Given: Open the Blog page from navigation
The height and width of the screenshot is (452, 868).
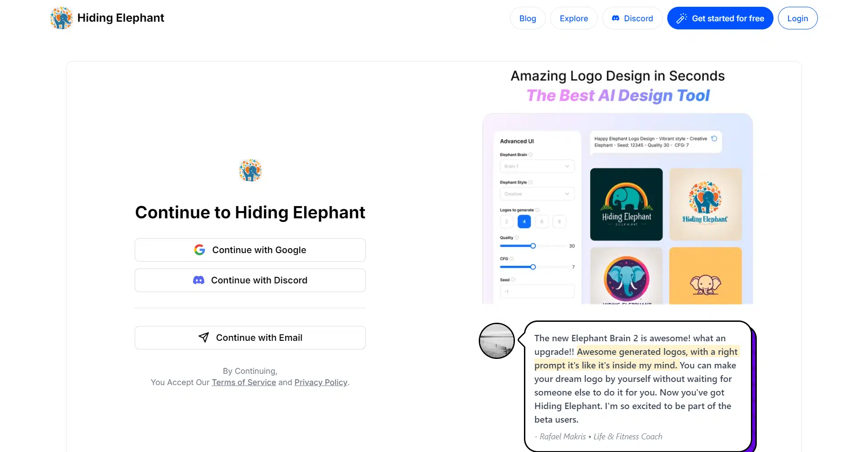Looking at the screenshot, I should tap(528, 19).
